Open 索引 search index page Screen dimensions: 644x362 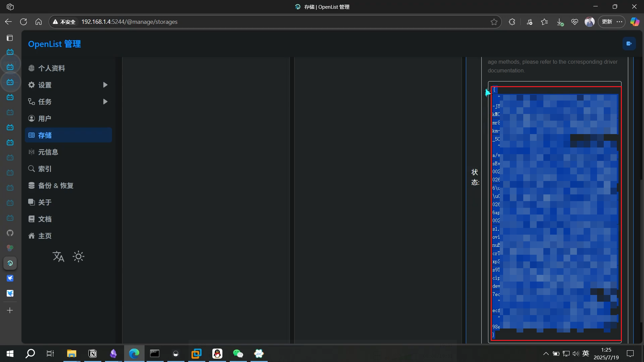(x=45, y=169)
